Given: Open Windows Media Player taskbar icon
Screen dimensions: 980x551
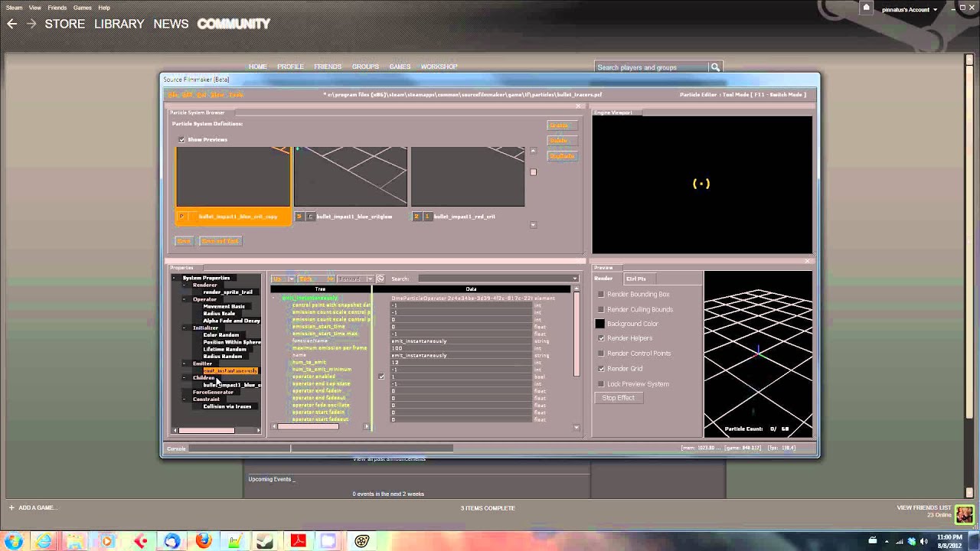Looking at the screenshot, I should point(107,541).
